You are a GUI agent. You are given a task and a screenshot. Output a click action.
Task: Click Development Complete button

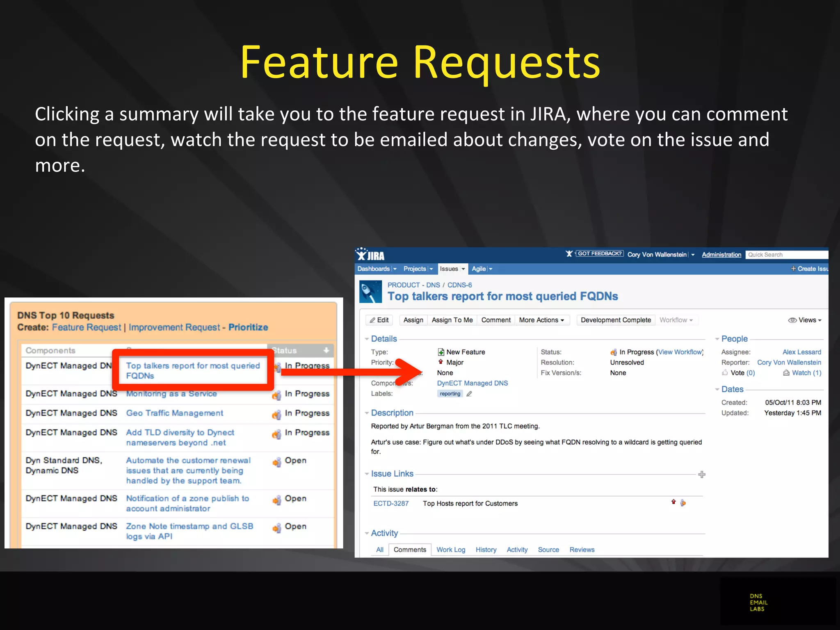tap(616, 320)
